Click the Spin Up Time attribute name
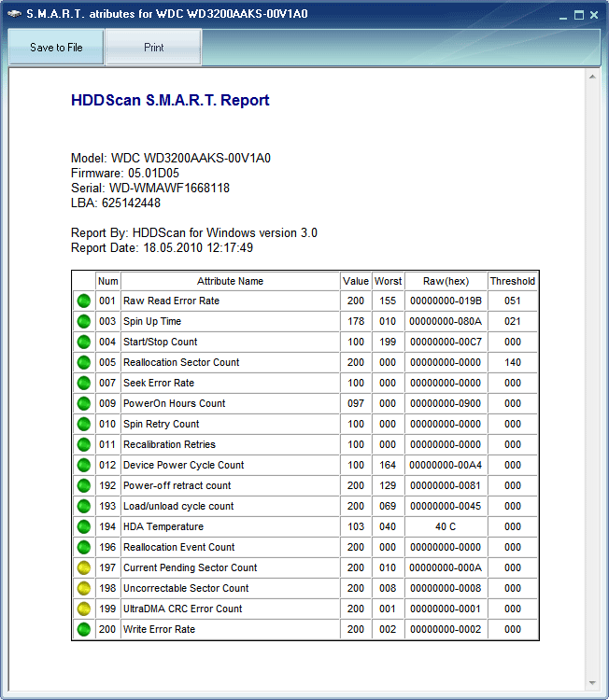609x700 pixels. (152, 321)
